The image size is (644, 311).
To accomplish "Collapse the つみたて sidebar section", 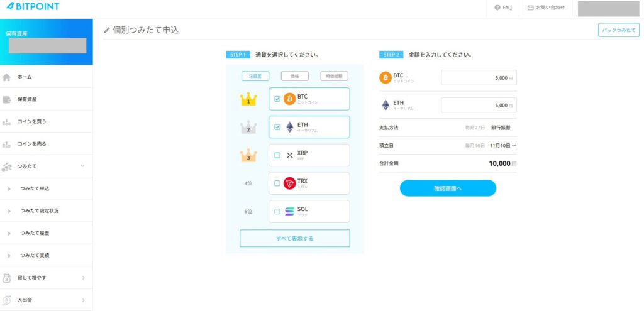I will [83, 166].
